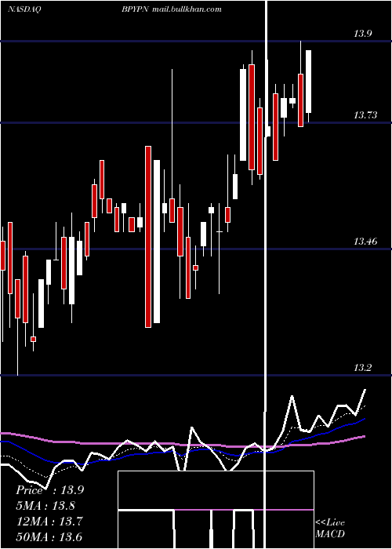Click the BPYPN ticker symbol text
Image resolution: width=392 pixels, height=549 pixels.
tap(136, 9)
